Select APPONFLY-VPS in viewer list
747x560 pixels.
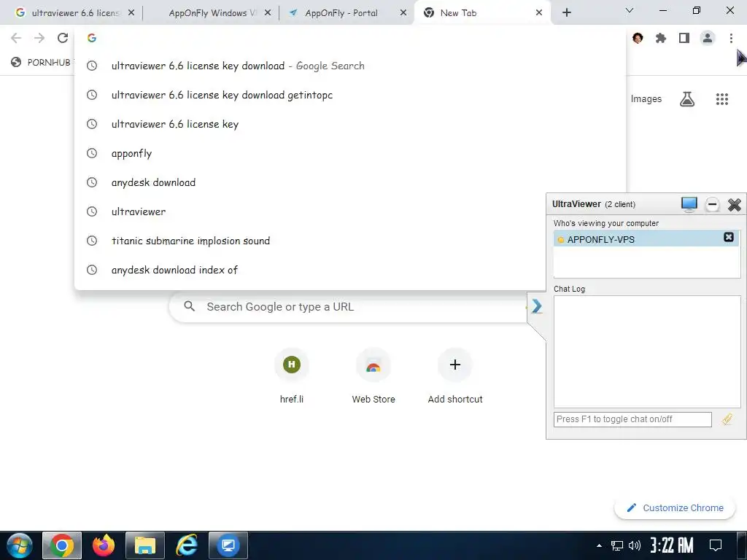click(x=646, y=239)
